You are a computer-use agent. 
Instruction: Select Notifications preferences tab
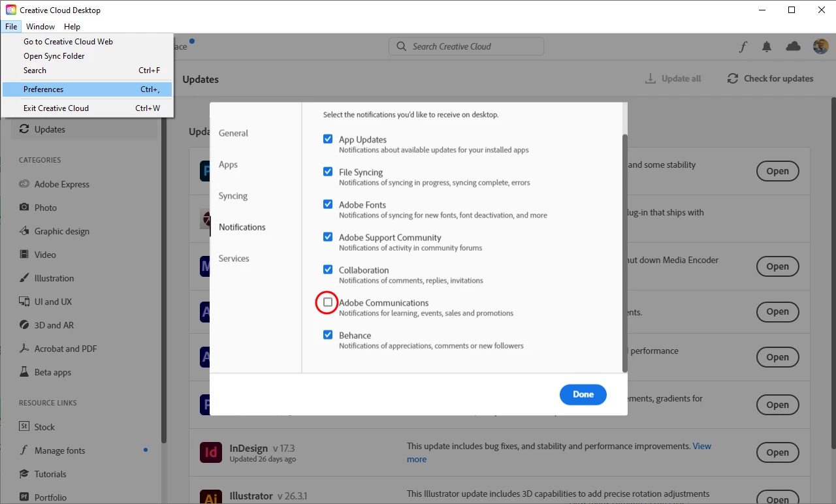pyautogui.click(x=242, y=227)
